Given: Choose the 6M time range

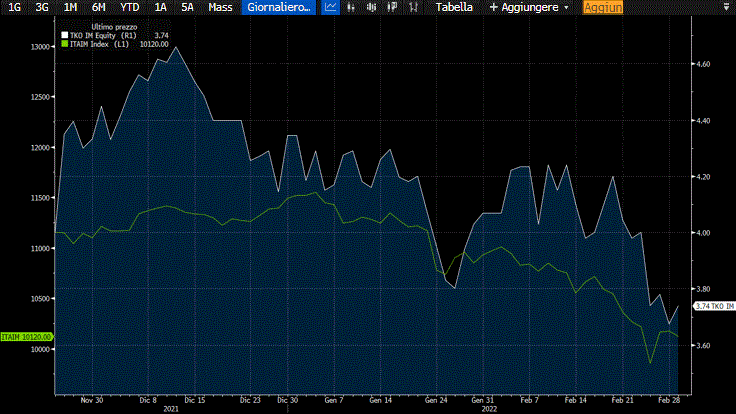Looking at the screenshot, I should point(98,7).
